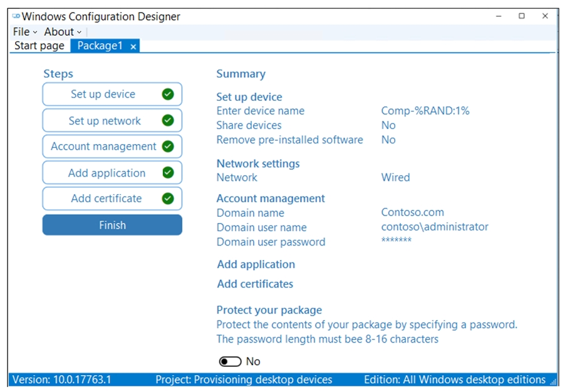Screen dimensions: 565x392
Task: Click the Project: Provisioning desktop devices status text
Action: (x=244, y=379)
